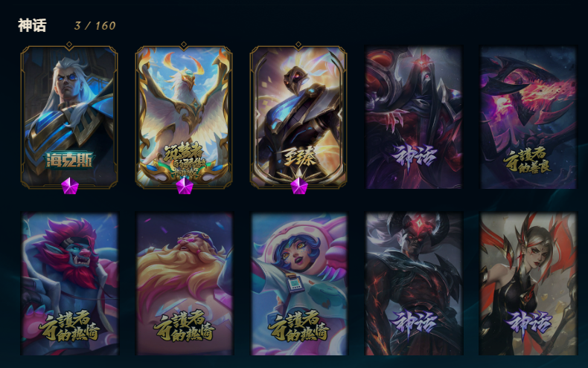Viewport: 588px width, 368px height.
Task: Click the pink gem beneath the white phoenix card
Action: coord(185,186)
